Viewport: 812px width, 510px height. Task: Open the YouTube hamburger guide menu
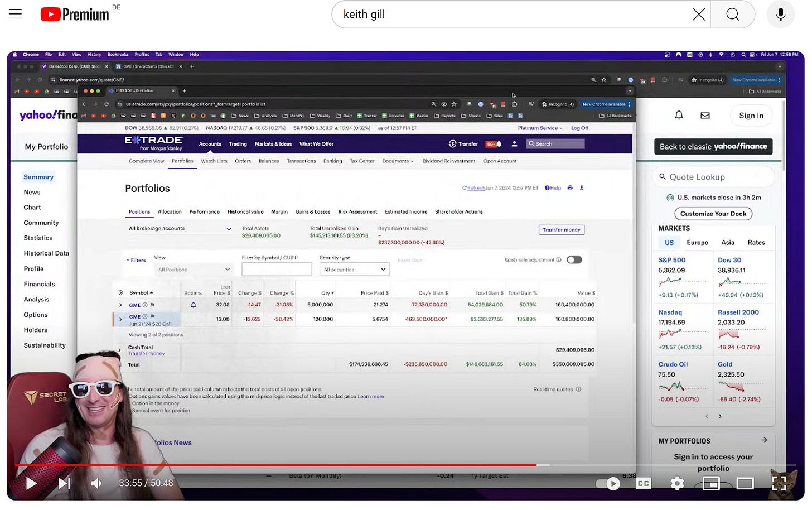16,14
